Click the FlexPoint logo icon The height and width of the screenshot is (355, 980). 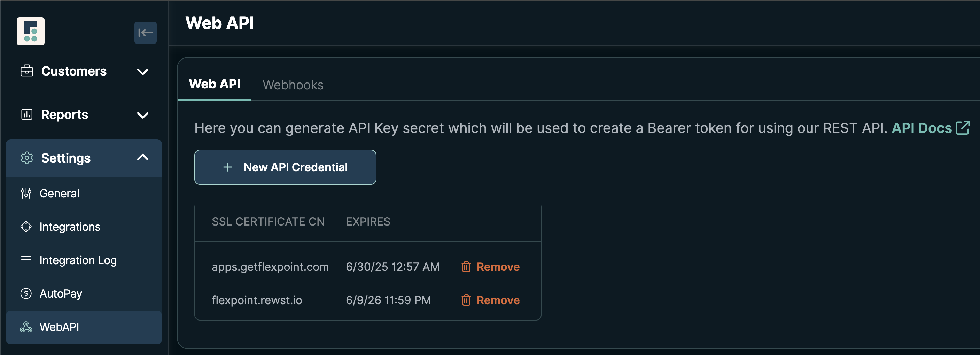point(30,31)
